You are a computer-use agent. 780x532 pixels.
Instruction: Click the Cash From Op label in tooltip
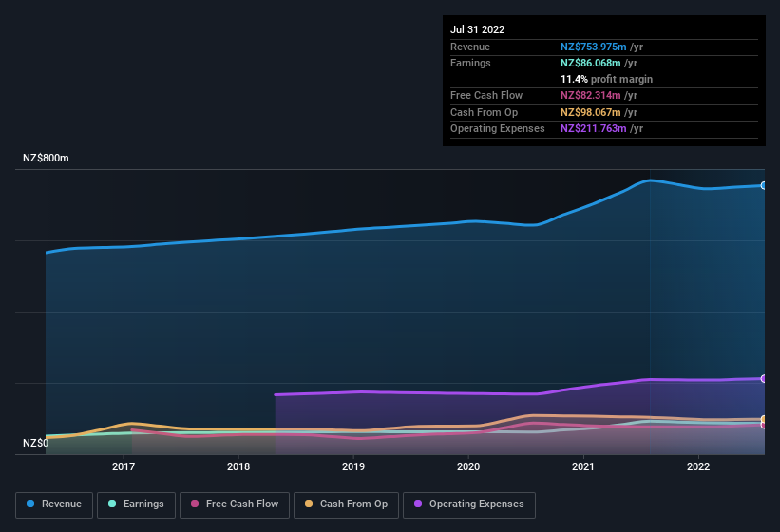(x=484, y=112)
